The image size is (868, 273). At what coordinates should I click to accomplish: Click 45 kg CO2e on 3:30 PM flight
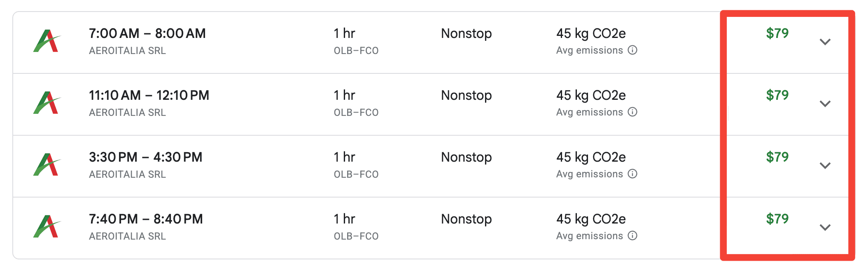591,157
